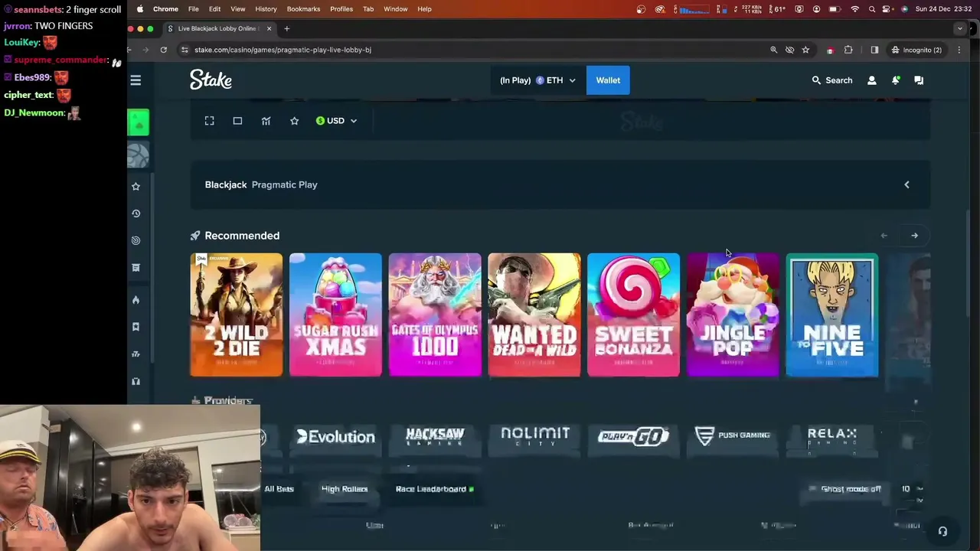The width and height of the screenshot is (980, 551).
Task: Open the Chrome Extensions puzzle icon
Action: [848, 50]
